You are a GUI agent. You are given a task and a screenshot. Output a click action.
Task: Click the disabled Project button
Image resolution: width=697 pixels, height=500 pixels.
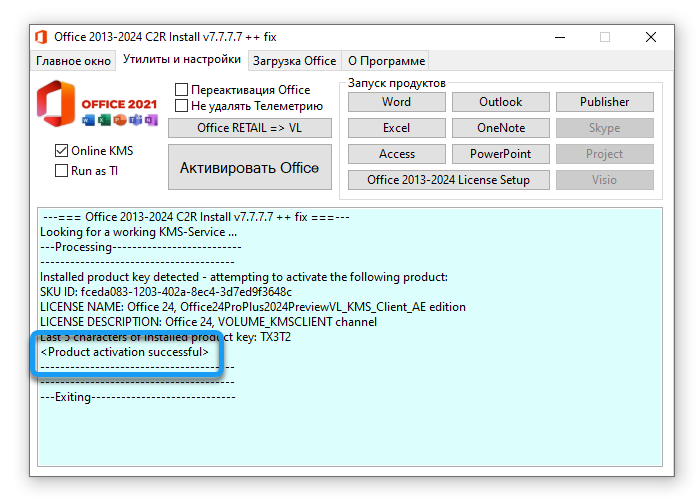(605, 154)
